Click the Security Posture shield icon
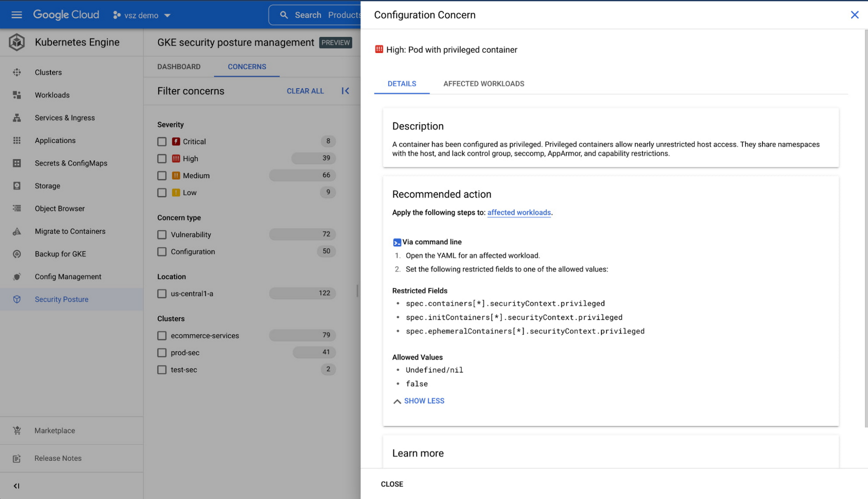Screen dimensions: 868x499 (17, 299)
